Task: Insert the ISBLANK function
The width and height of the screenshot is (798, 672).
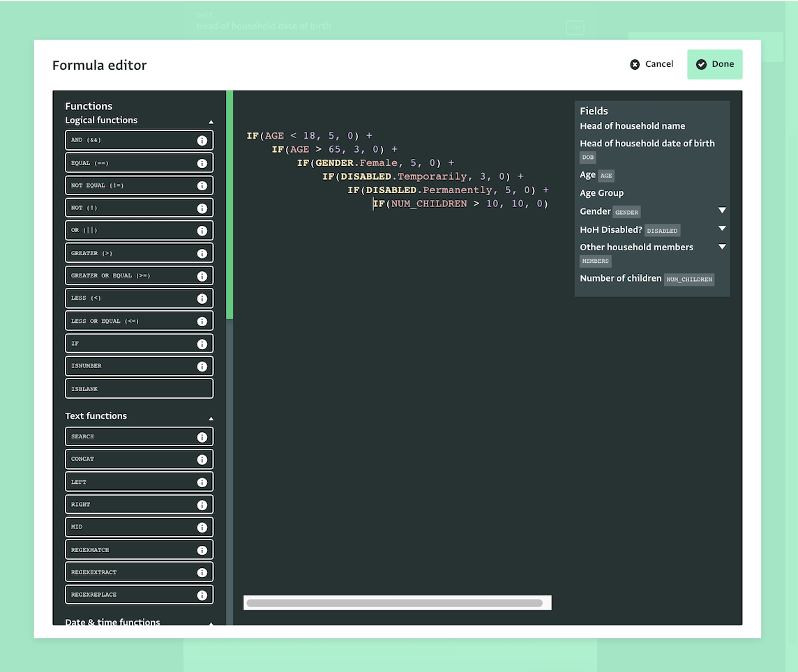Action: [139, 388]
